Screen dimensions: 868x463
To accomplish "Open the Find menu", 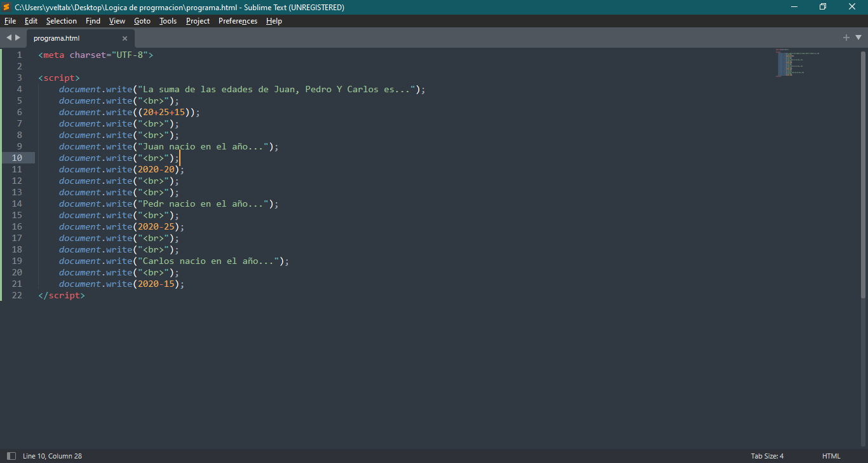I will tap(93, 21).
